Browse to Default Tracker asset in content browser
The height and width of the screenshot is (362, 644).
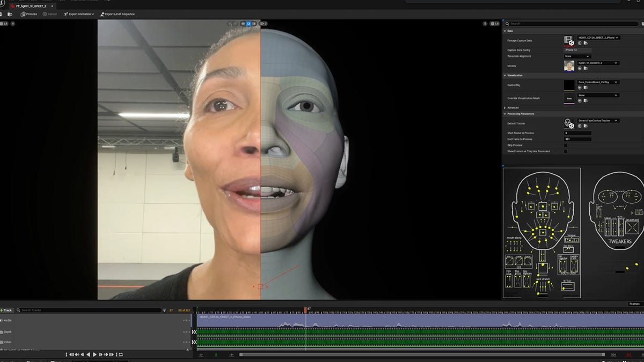(585, 126)
